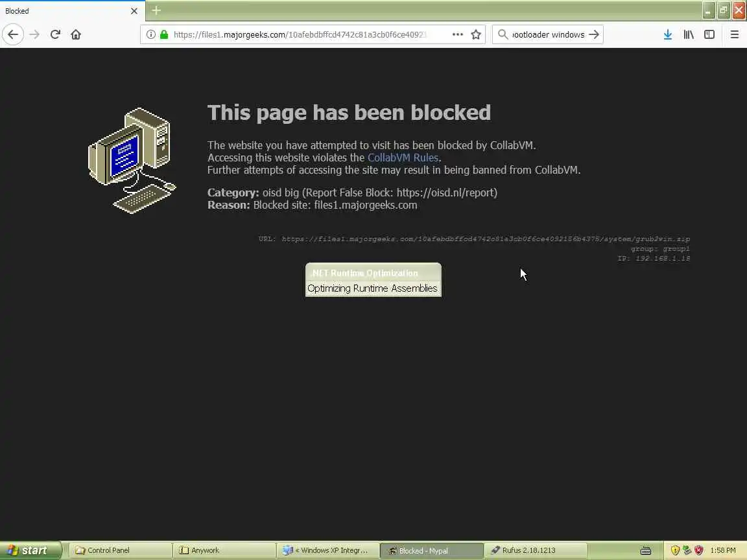
Task: Go back to the previous page
Action: [x=13, y=34]
